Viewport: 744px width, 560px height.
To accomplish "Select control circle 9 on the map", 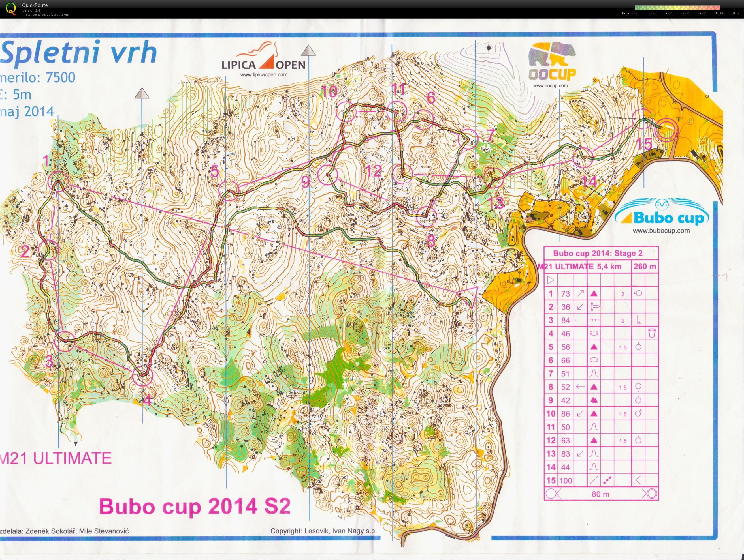I will click(328, 175).
